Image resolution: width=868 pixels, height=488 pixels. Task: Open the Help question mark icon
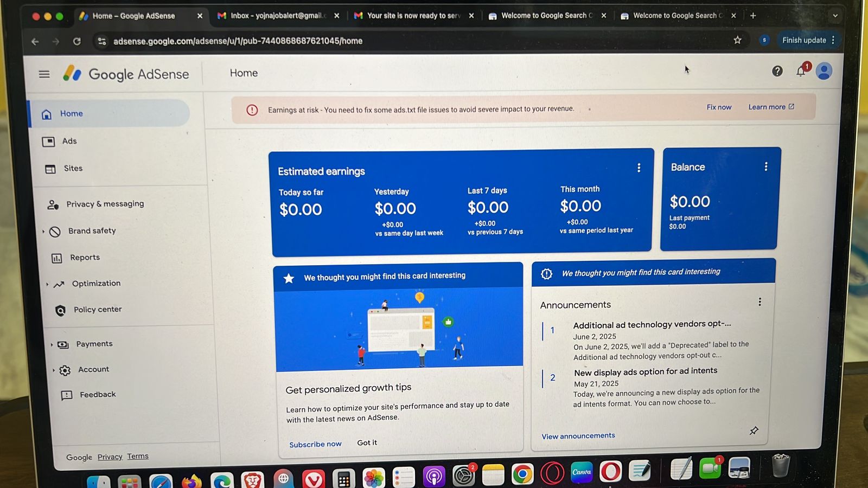[x=777, y=71]
